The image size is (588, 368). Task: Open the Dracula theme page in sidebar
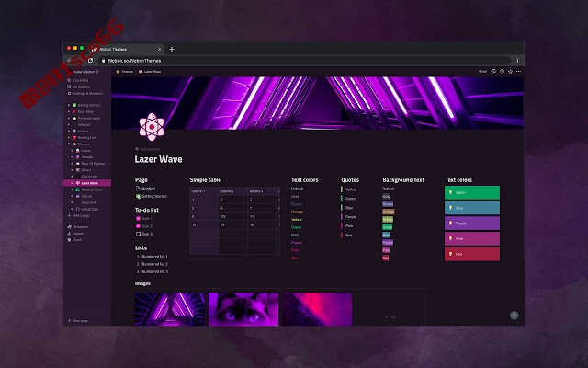[86, 196]
